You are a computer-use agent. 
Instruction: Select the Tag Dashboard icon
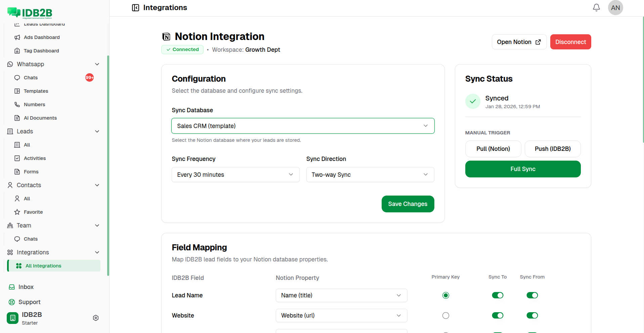click(17, 50)
